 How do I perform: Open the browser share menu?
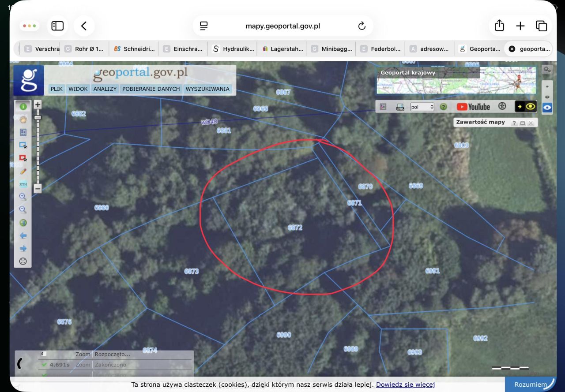[x=499, y=26]
